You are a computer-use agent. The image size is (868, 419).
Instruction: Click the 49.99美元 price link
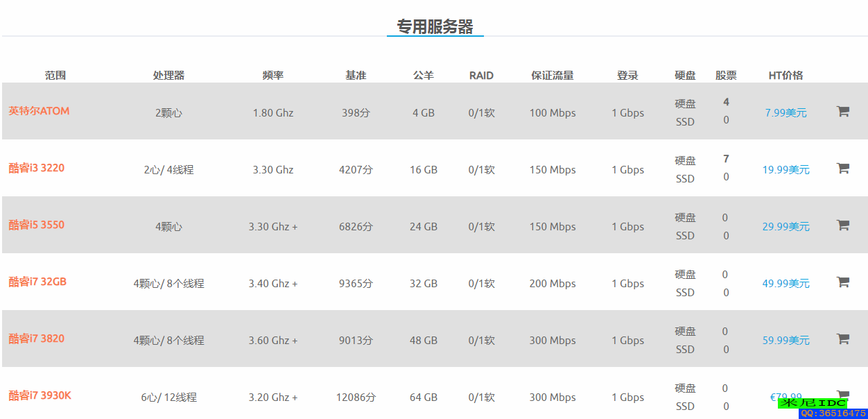click(x=785, y=283)
